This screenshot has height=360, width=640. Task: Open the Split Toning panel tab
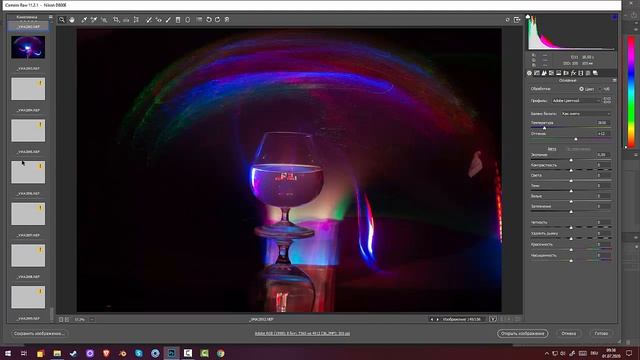[x=559, y=73]
